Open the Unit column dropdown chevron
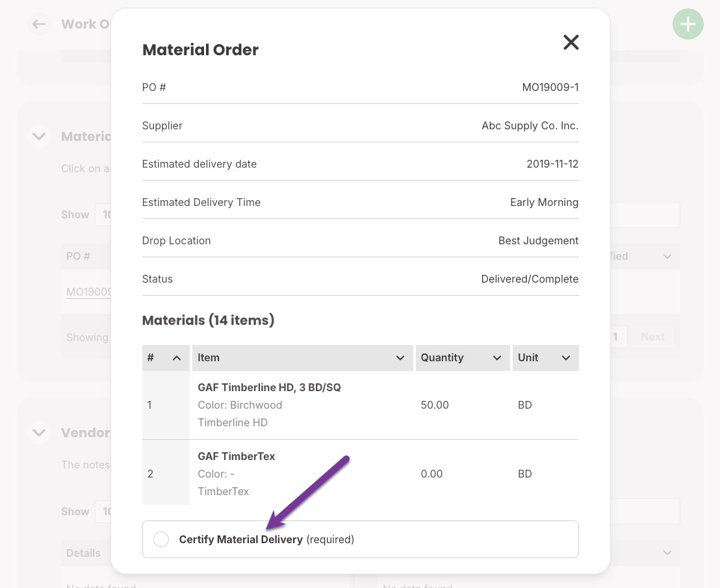Screen dimensions: 720x588 point(566,358)
